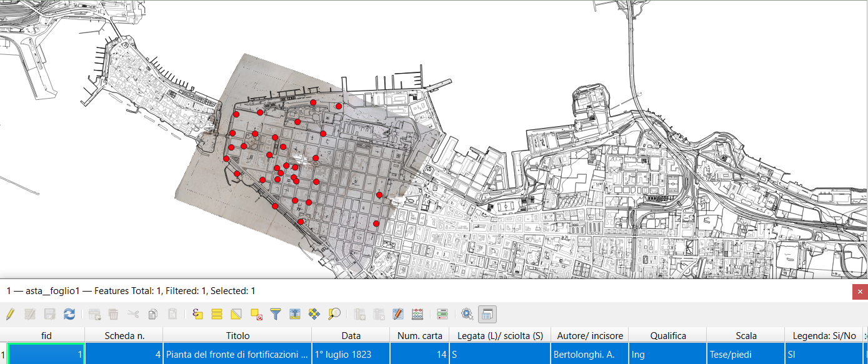The image size is (868, 364).
Task: Open the field calculator
Action: pyautogui.click(x=418, y=314)
